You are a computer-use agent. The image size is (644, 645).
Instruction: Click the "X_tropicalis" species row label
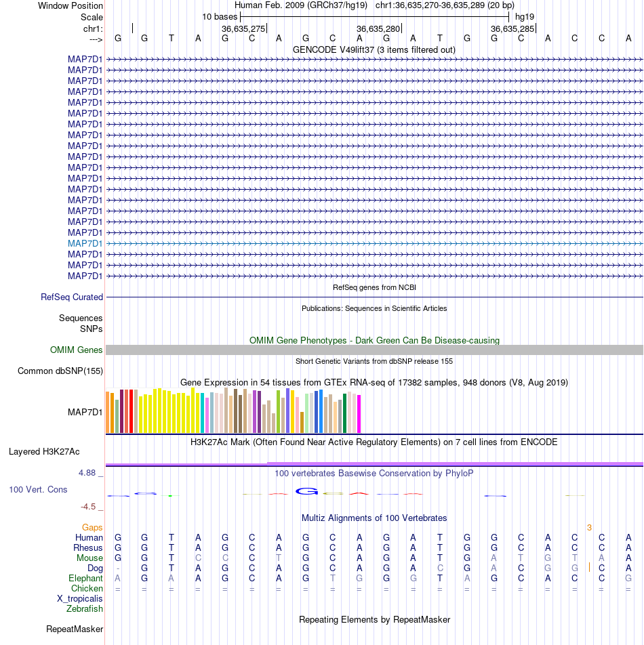80,599
